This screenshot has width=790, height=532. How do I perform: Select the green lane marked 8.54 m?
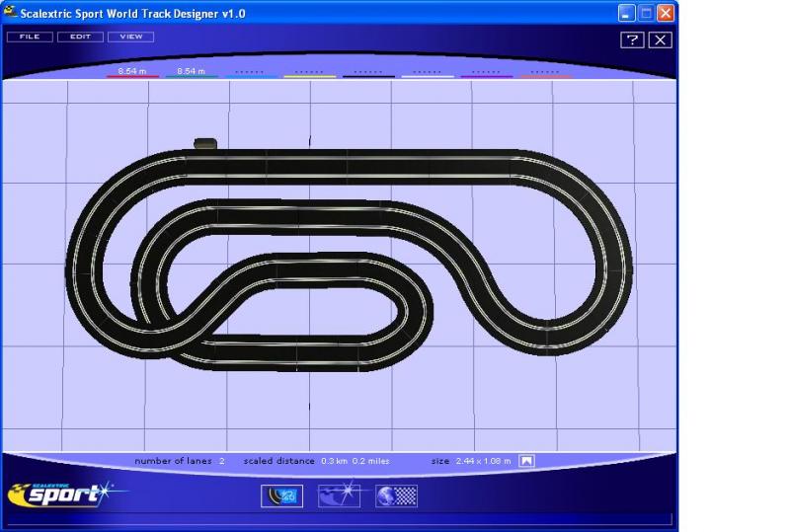(192, 73)
